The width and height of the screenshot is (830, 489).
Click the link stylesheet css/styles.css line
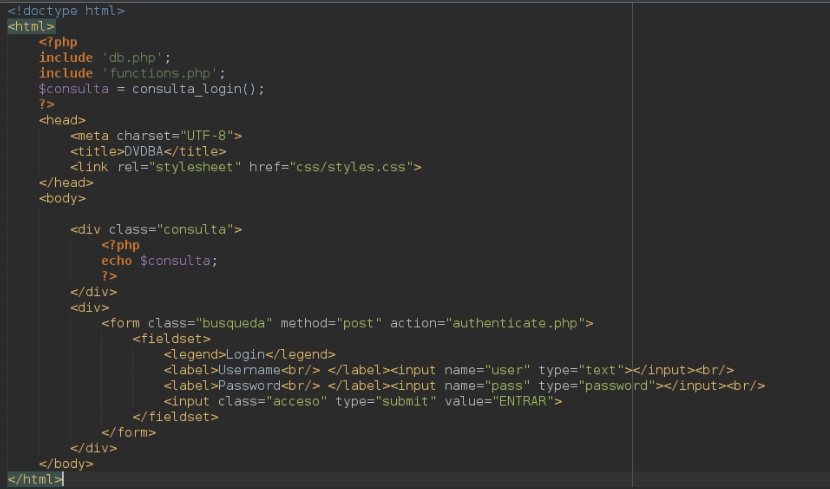pyautogui.click(x=246, y=167)
